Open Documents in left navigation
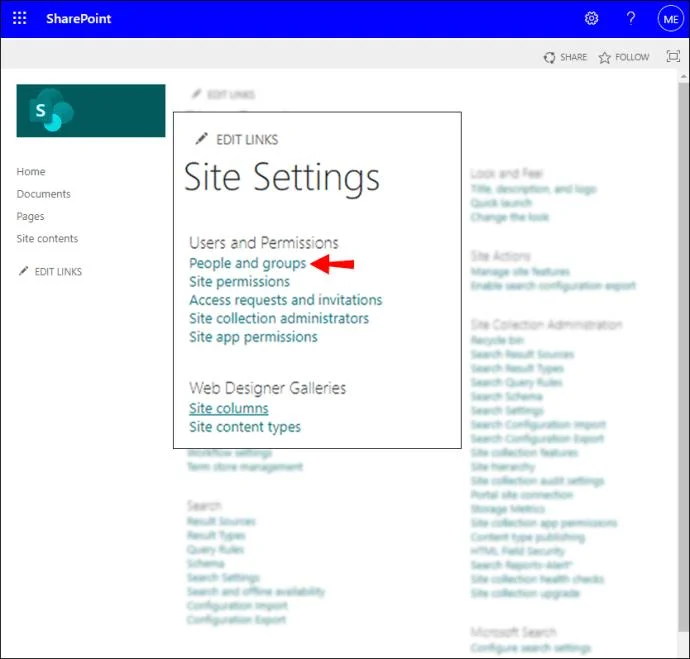 tap(44, 194)
